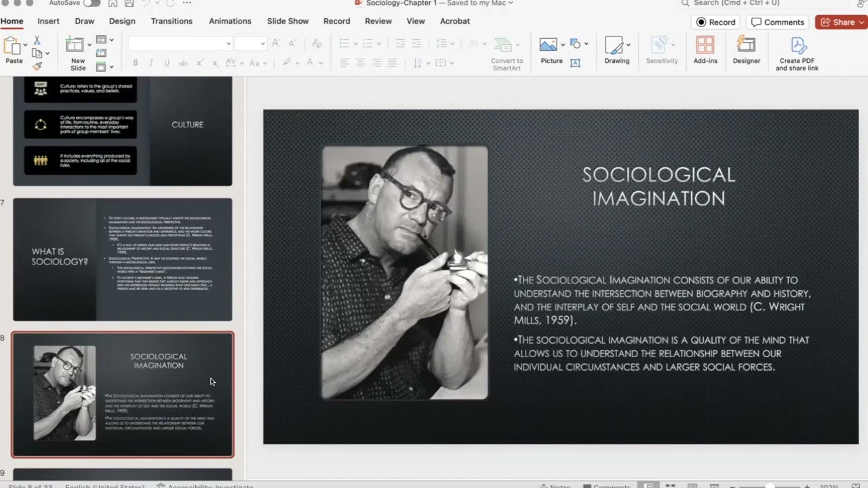Toggle Strikethrough formatting
Viewport: 868px width, 488px height.
pyautogui.click(x=182, y=63)
